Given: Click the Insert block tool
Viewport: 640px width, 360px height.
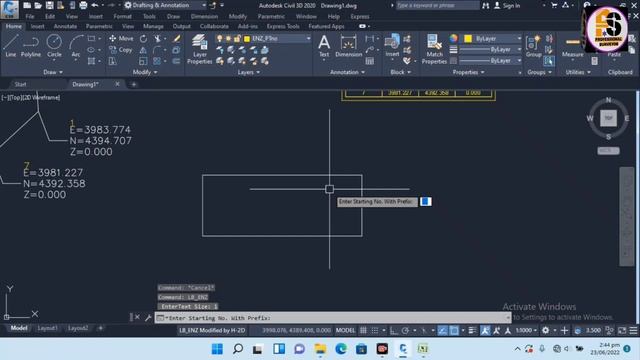Looking at the screenshot, I should [392, 46].
